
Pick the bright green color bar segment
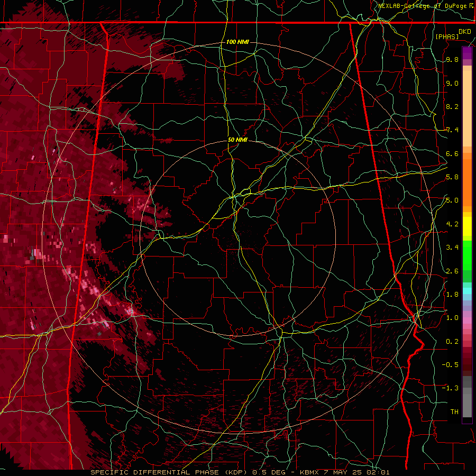coord(467,255)
